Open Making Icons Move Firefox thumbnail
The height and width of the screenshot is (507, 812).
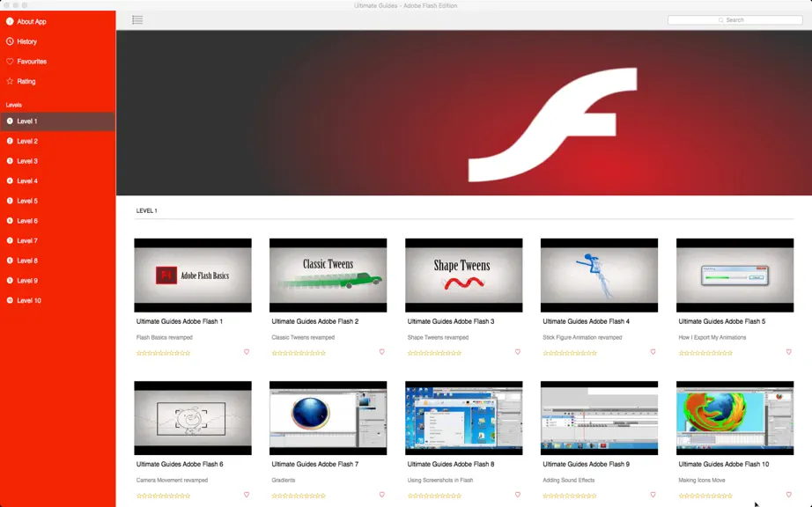[734, 418]
